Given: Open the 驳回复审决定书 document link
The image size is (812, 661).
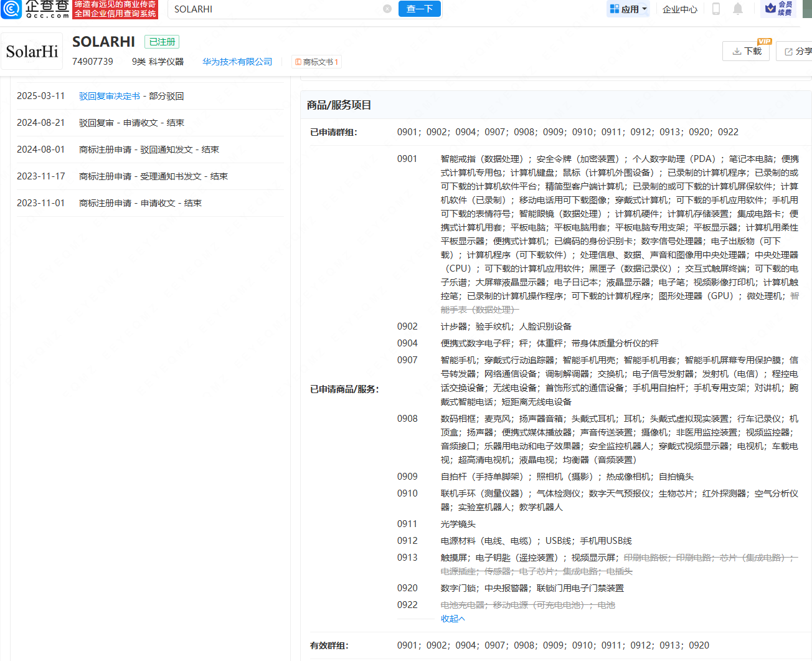Looking at the screenshot, I should 109,97.
